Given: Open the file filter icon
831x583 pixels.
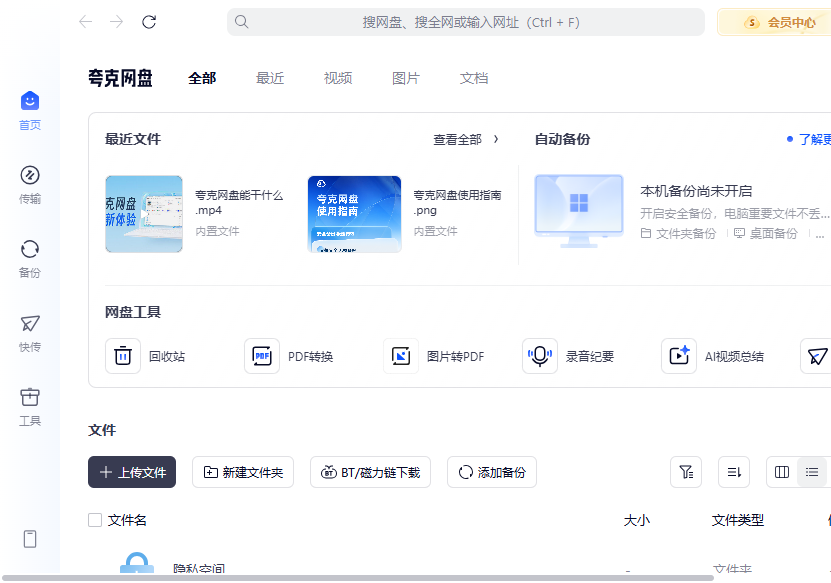Looking at the screenshot, I should pyautogui.click(x=686, y=472).
